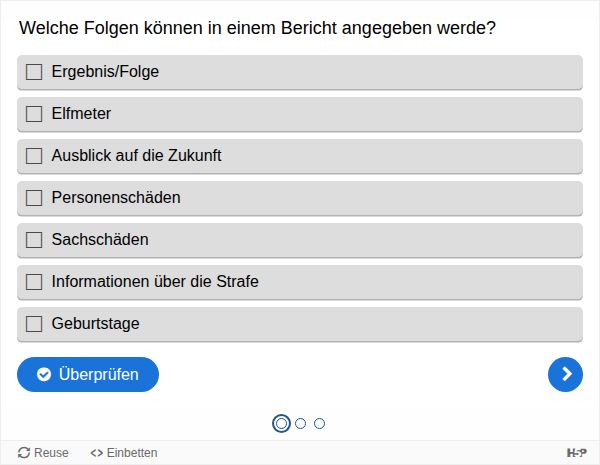Tick the Elfmeter checkbox
Image resolution: width=600 pixels, height=465 pixels.
[x=34, y=114]
